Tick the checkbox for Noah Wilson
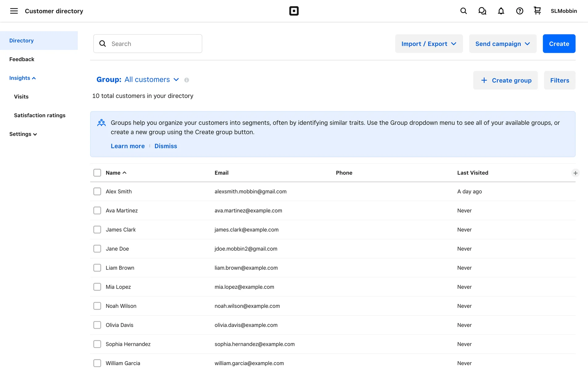 coord(97,306)
